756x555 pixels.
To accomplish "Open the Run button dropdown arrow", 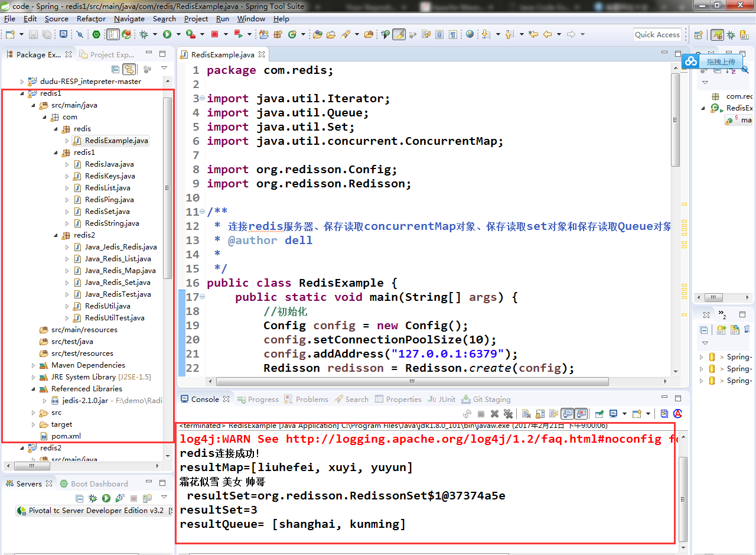I will pyautogui.click(x=178, y=35).
